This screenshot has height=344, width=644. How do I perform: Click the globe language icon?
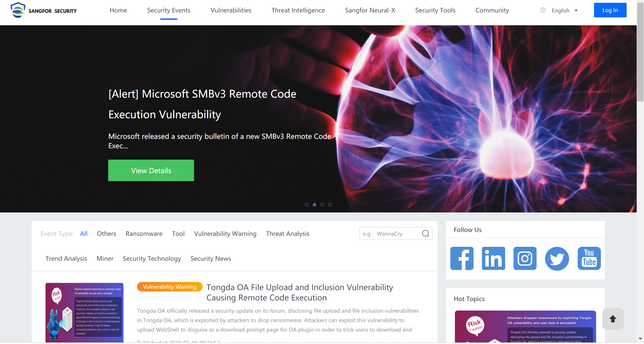point(542,10)
